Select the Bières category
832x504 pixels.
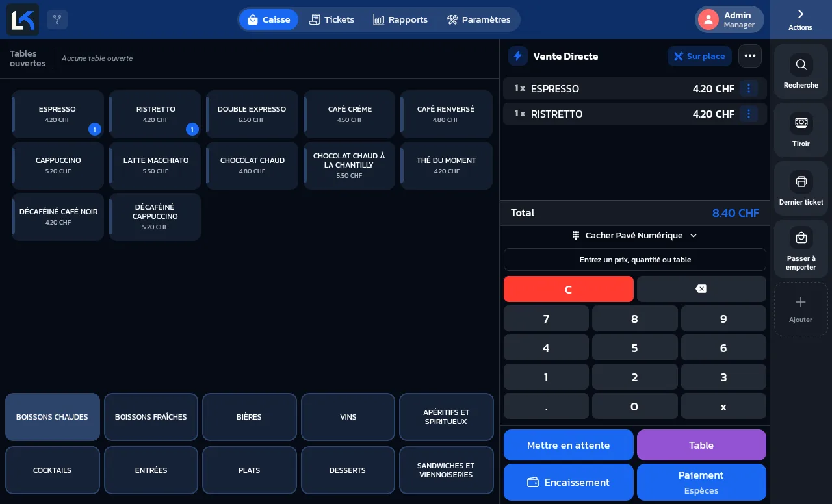point(250,417)
